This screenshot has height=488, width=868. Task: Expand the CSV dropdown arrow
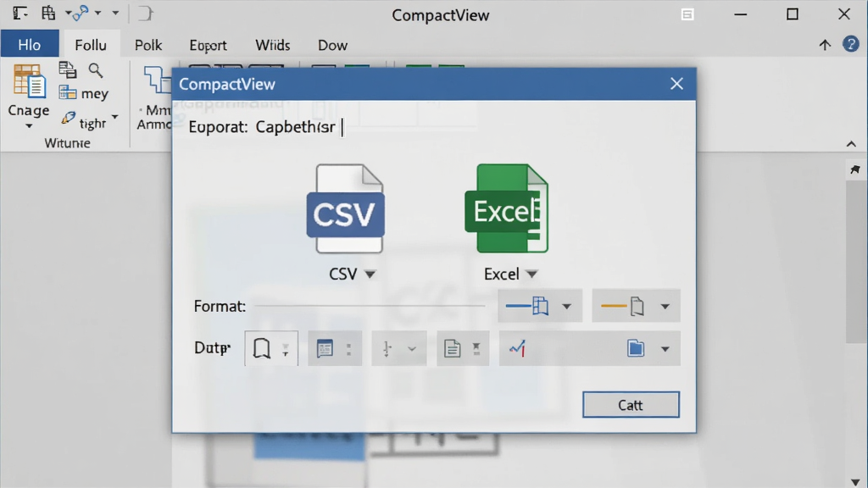370,274
